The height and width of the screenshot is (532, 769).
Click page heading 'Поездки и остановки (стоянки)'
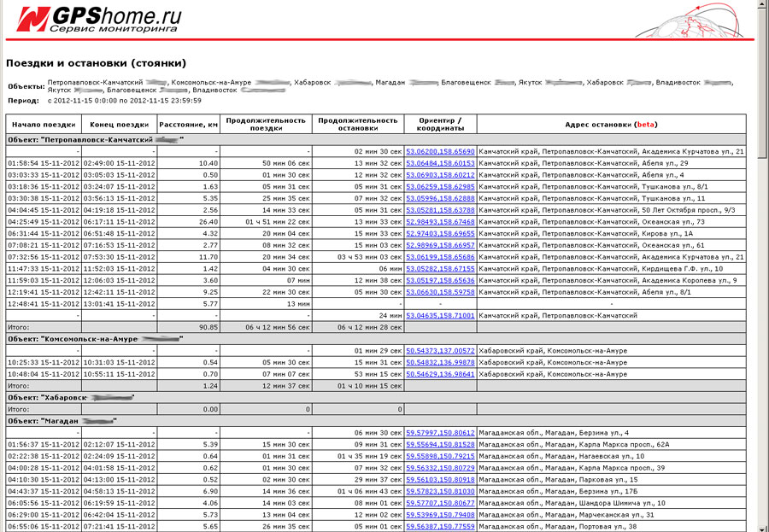[96, 63]
